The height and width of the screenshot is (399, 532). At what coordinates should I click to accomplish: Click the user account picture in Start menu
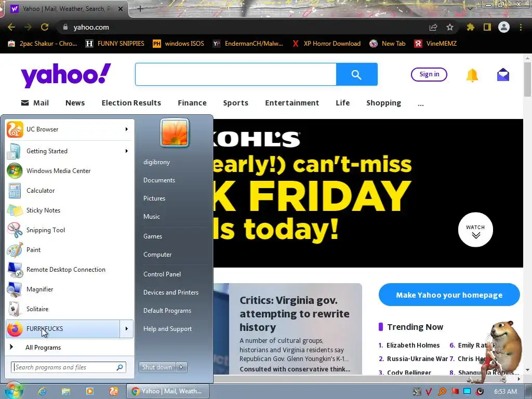[175, 132]
